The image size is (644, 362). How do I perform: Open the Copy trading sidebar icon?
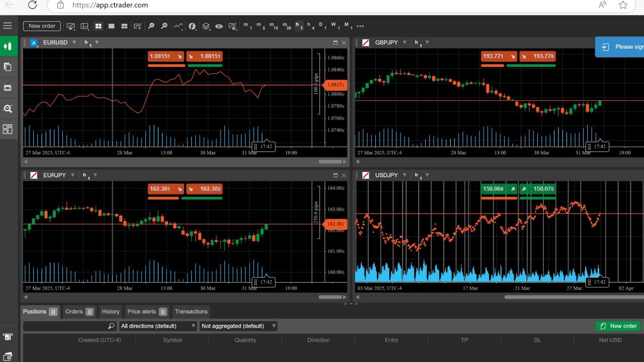point(8,67)
